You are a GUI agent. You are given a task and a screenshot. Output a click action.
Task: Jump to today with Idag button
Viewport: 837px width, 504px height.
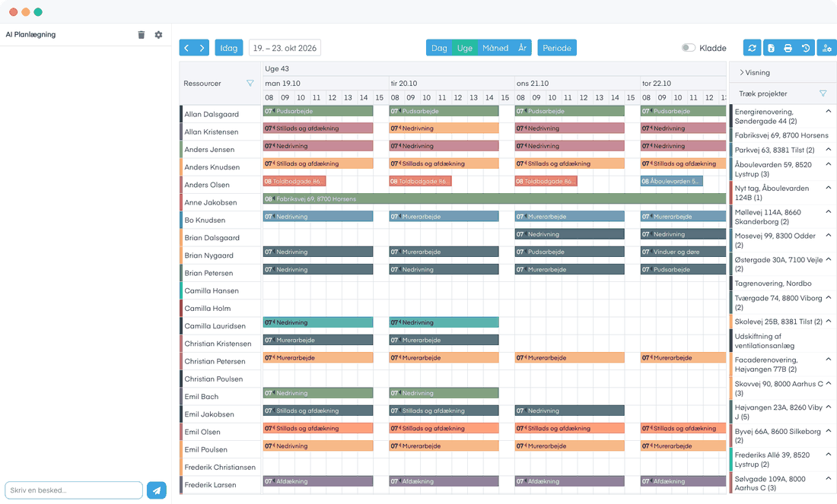pos(229,48)
